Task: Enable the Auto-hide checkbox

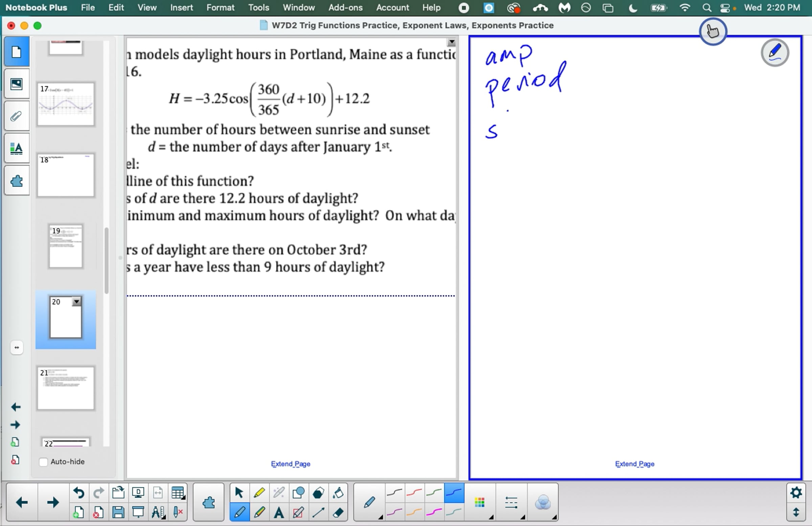Action: [x=43, y=461]
